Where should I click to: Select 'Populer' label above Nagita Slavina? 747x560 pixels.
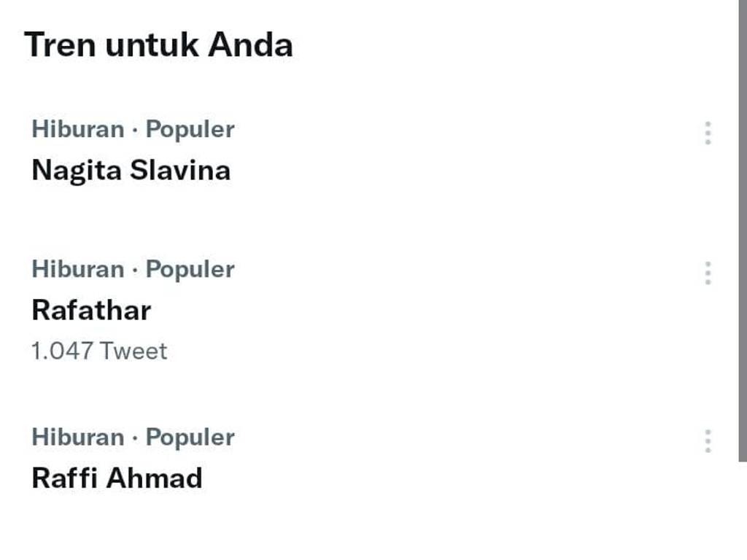tap(190, 130)
